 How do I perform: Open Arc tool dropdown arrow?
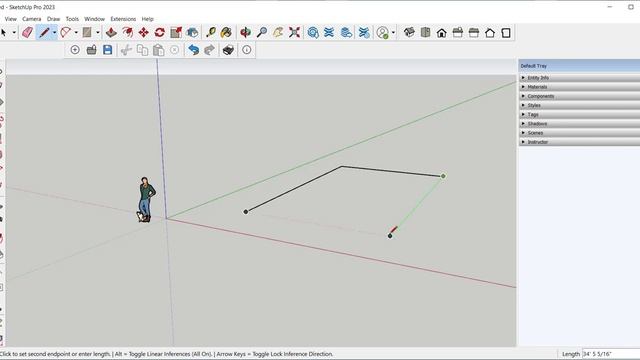pyautogui.click(x=76, y=32)
